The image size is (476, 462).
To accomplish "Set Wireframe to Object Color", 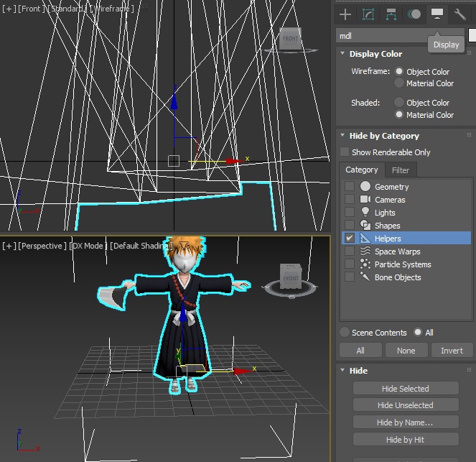I will [399, 71].
